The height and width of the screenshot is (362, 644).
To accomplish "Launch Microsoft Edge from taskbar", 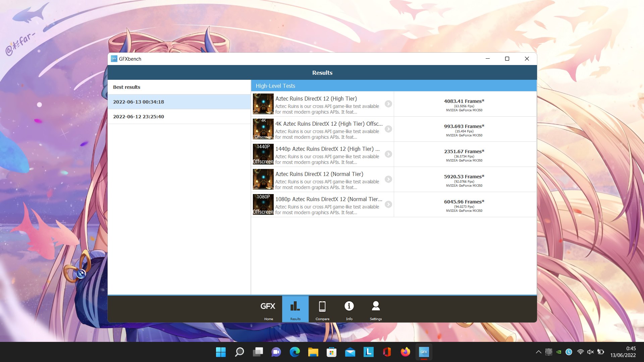I will coord(295,352).
